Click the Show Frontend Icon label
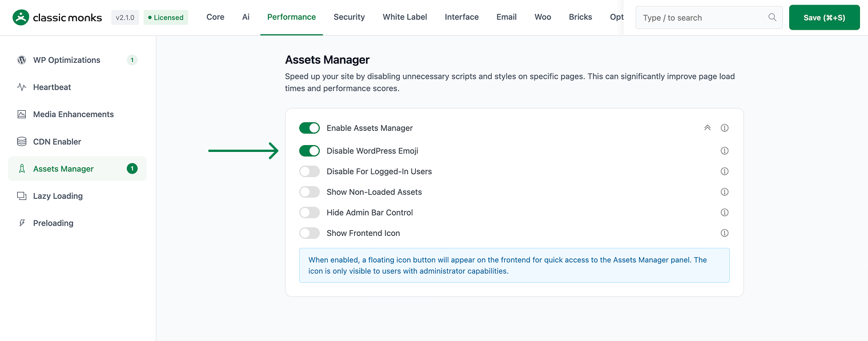The image size is (868, 341). click(363, 233)
